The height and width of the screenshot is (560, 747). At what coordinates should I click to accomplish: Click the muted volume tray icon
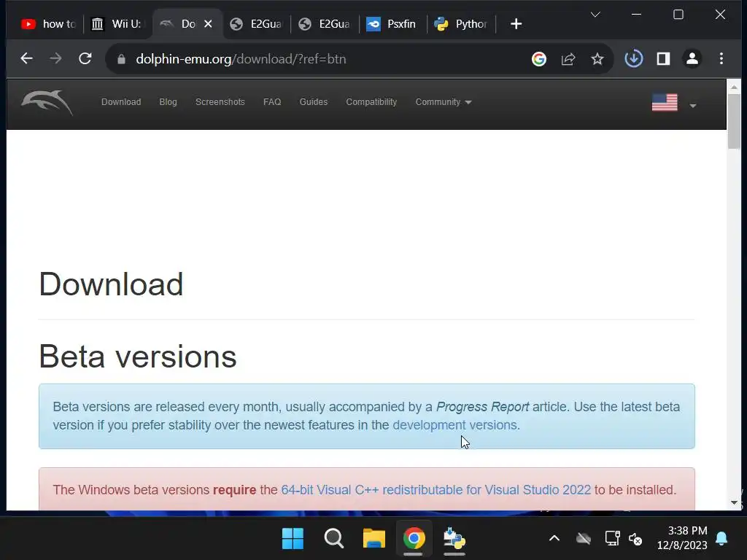(635, 539)
